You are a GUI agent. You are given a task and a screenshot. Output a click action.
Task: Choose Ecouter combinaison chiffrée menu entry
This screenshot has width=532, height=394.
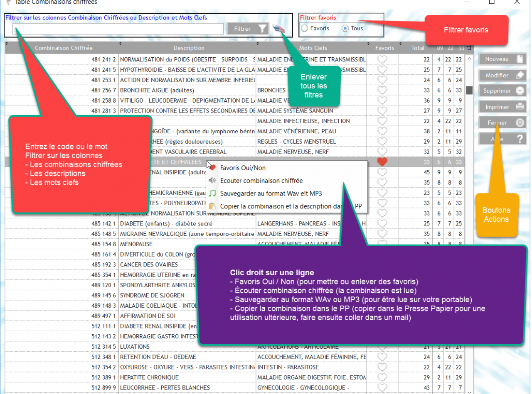pos(261,181)
